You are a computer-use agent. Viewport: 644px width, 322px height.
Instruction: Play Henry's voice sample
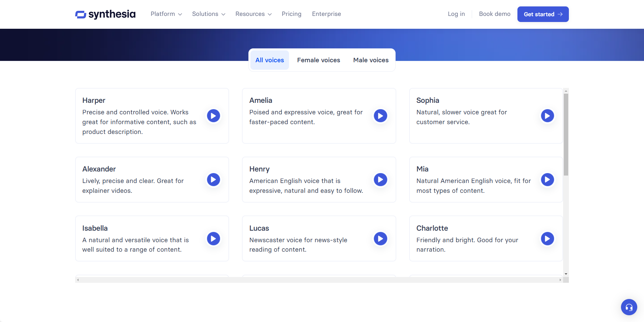coord(380,180)
